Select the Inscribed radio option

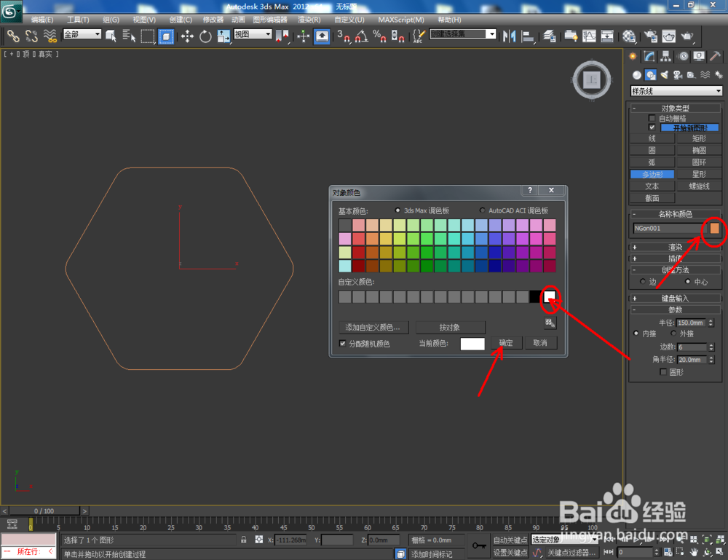636,334
